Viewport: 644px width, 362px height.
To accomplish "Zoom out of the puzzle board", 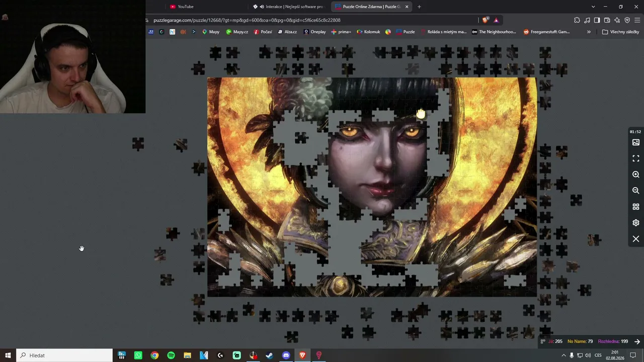I will click(636, 191).
